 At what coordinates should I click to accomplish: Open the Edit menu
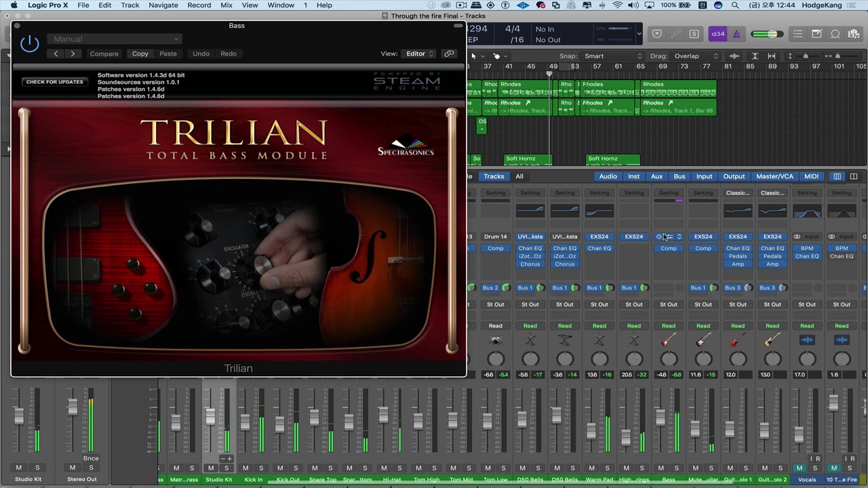point(105,5)
